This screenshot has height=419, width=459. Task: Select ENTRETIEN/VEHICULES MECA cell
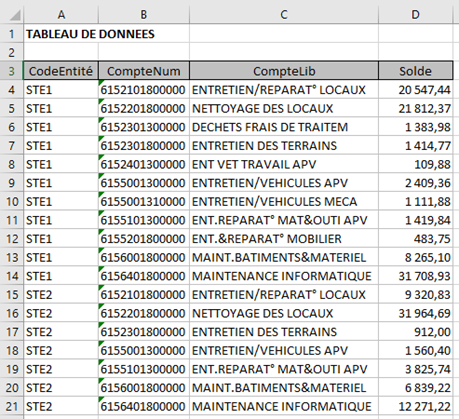click(x=284, y=201)
